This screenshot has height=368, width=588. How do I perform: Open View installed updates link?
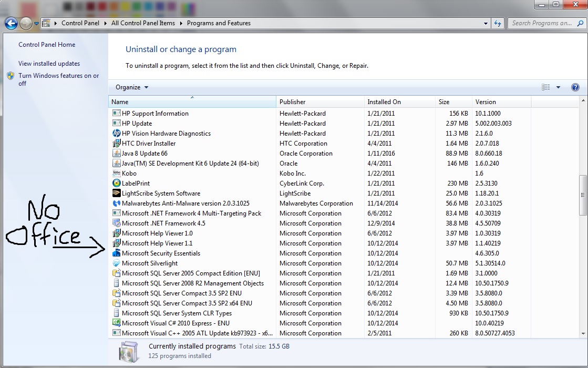(x=49, y=64)
